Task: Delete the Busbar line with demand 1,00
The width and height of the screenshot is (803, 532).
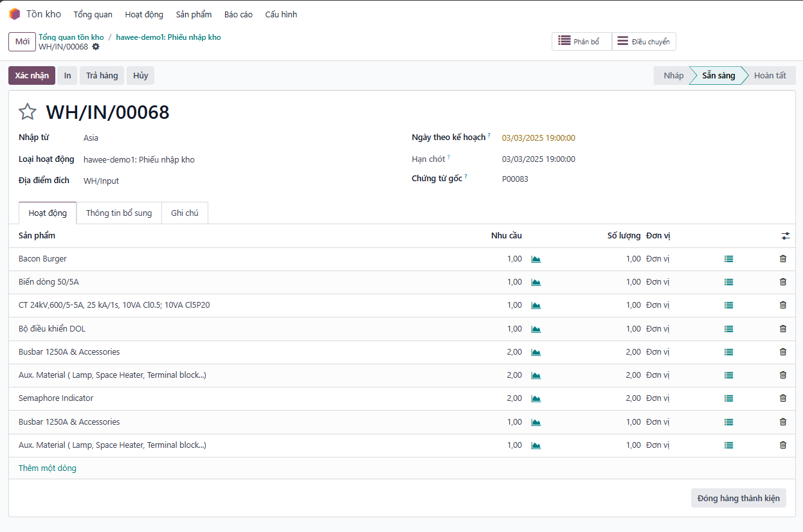Action: 782,422
